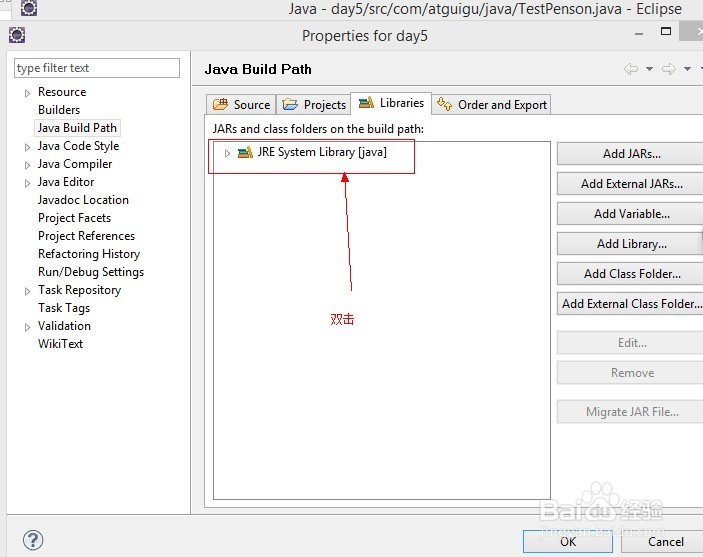Select Project References tree item
Viewport: 703px width, 557px height.
[87, 236]
